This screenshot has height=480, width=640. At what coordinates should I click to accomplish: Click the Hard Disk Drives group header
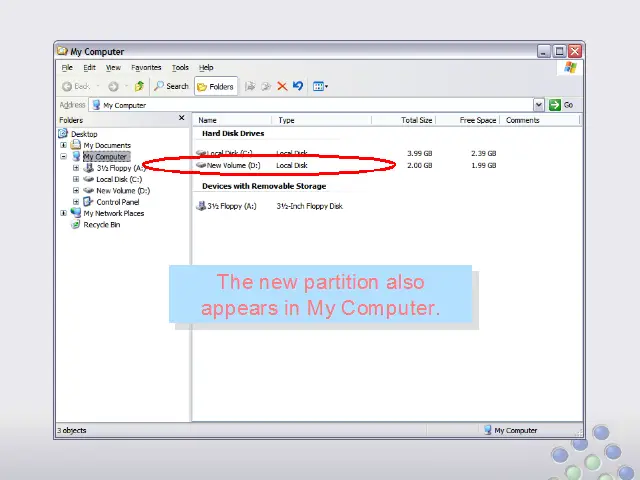pyautogui.click(x=233, y=133)
